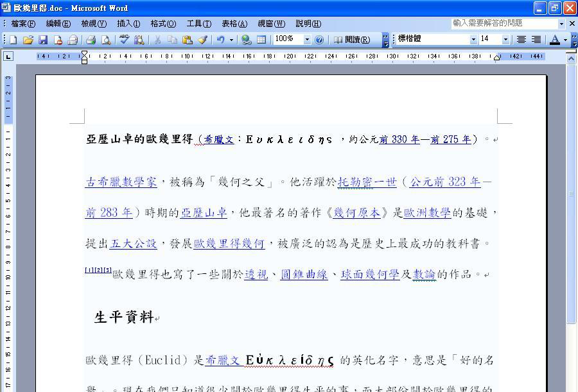Image resolution: width=578 pixels, height=392 pixels.
Task: Open the 表格(A) Table menu
Action: 234,24
